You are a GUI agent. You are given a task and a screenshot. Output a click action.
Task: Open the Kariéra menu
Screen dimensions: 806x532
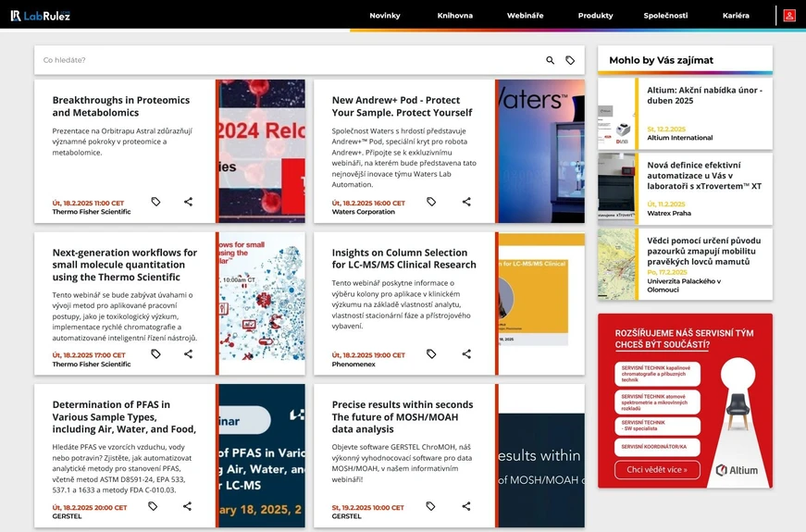736,16
